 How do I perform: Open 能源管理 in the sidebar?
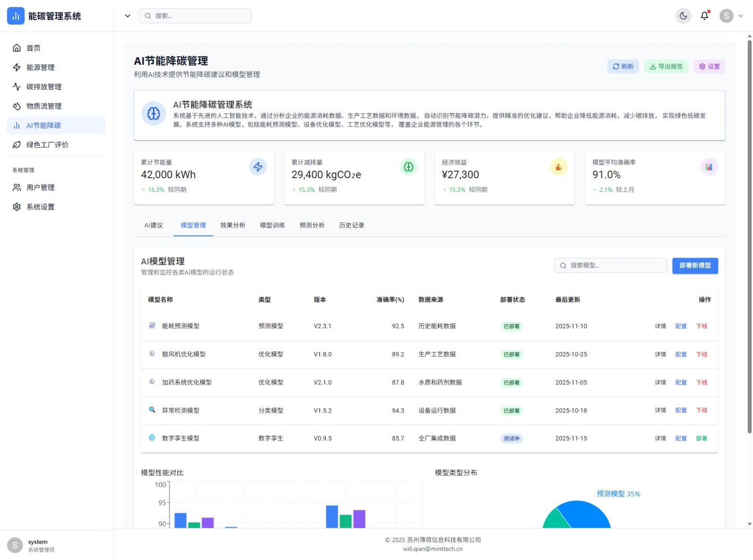(41, 68)
